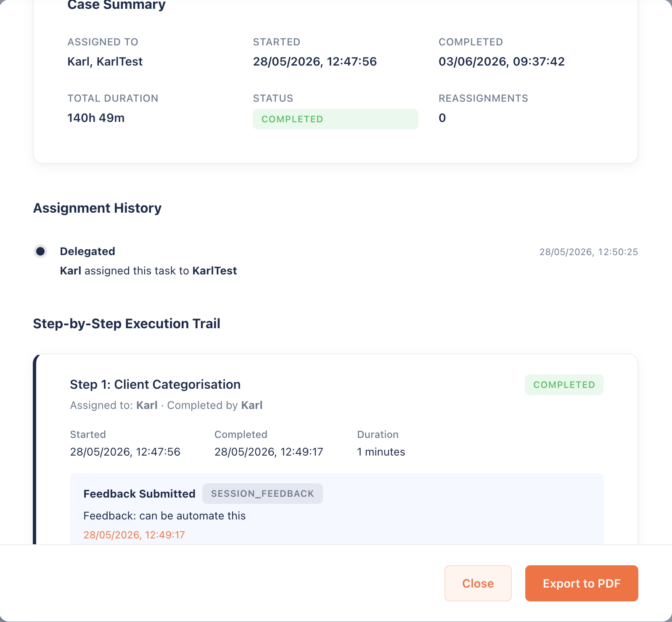Click the Export to PDF button
The image size is (672, 622).
pyautogui.click(x=582, y=583)
